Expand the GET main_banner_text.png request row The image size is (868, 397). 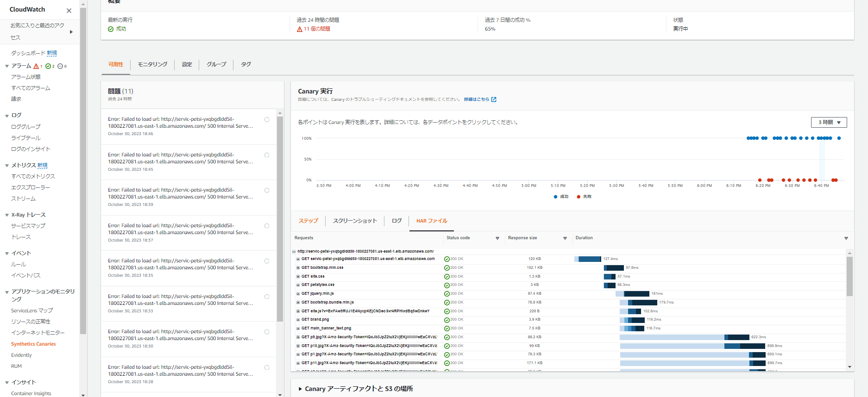pos(298,329)
